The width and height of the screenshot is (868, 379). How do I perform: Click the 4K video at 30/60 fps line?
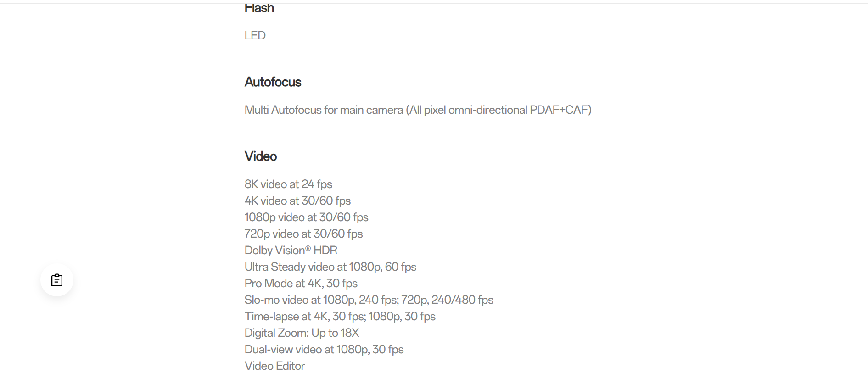297,201
